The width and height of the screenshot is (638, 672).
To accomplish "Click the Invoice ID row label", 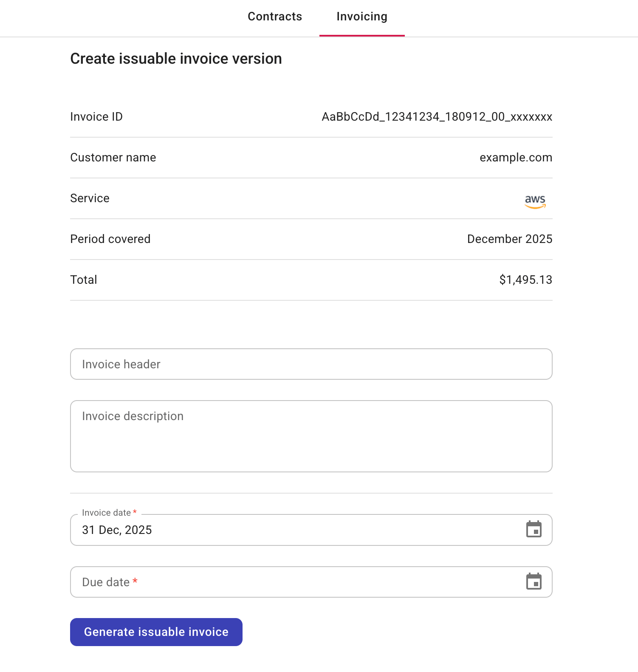I will click(96, 117).
